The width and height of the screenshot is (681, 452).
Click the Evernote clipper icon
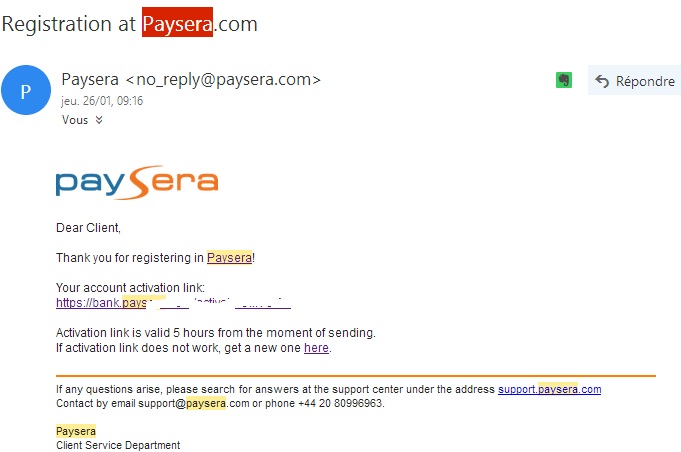click(x=564, y=80)
